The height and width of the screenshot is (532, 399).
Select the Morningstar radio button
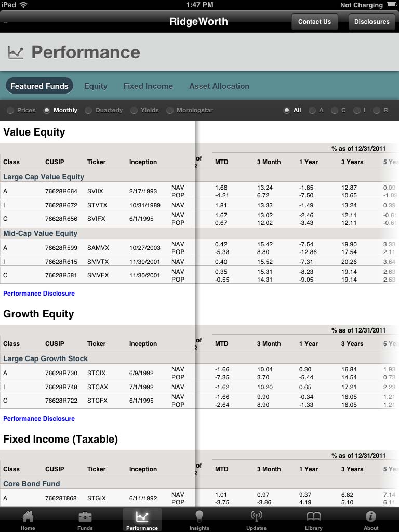tap(170, 110)
